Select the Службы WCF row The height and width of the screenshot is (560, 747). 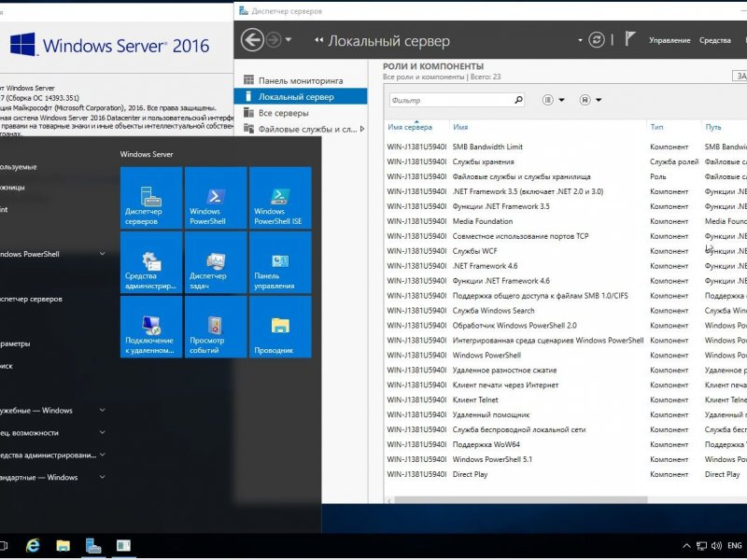tap(567, 251)
